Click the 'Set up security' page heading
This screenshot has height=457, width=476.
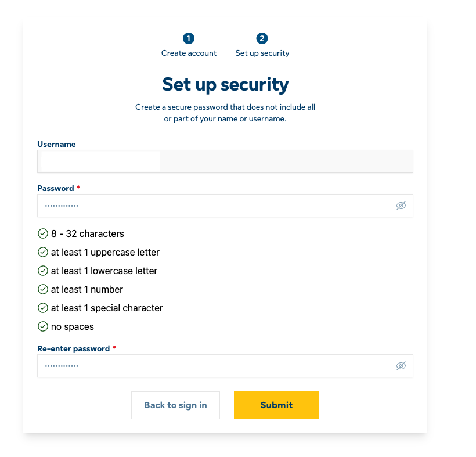[225, 84]
